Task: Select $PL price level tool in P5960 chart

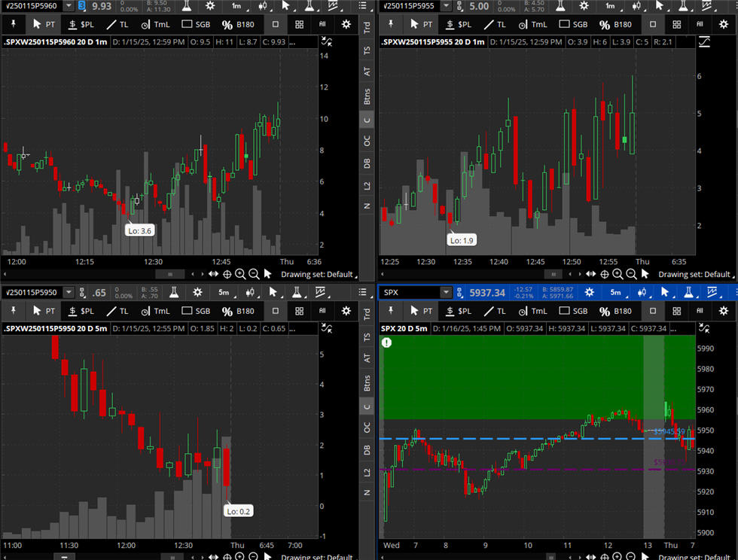Action: tap(81, 25)
